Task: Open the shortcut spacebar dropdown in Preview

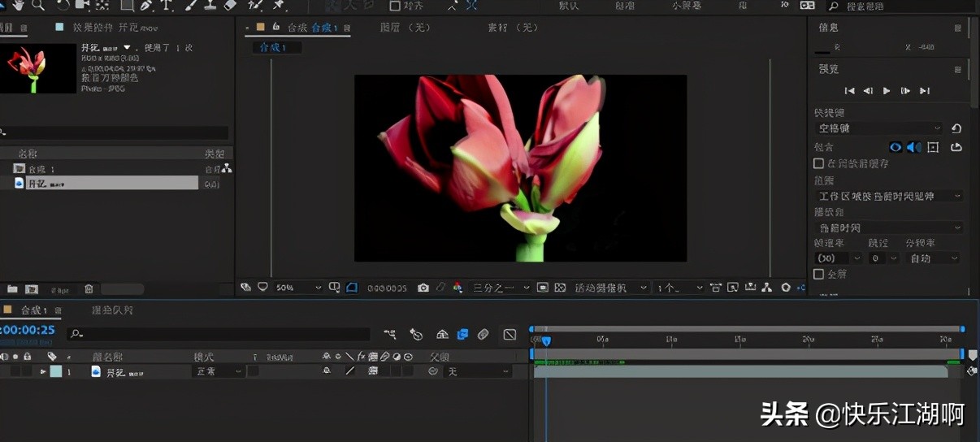Action: [x=879, y=128]
